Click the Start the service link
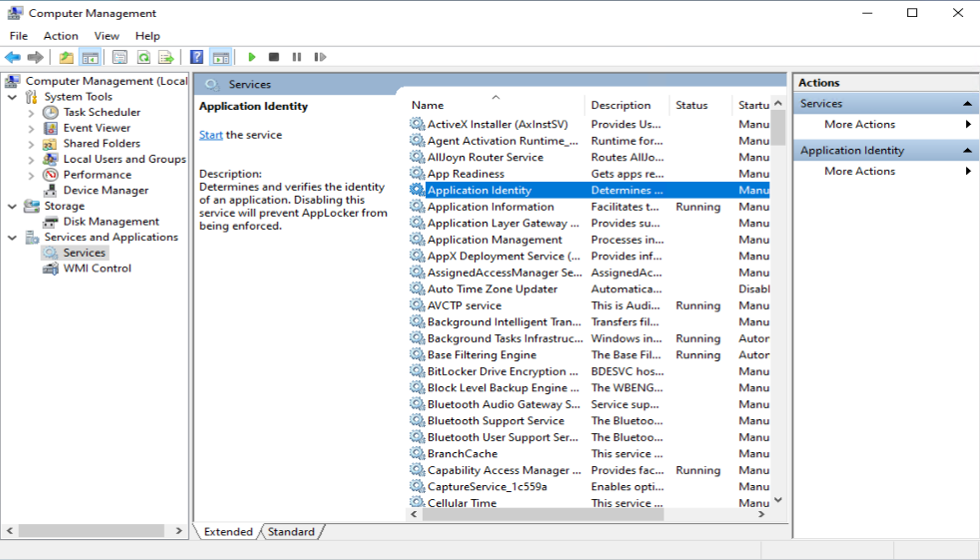The width and height of the screenshot is (980, 560). coord(211,135)
